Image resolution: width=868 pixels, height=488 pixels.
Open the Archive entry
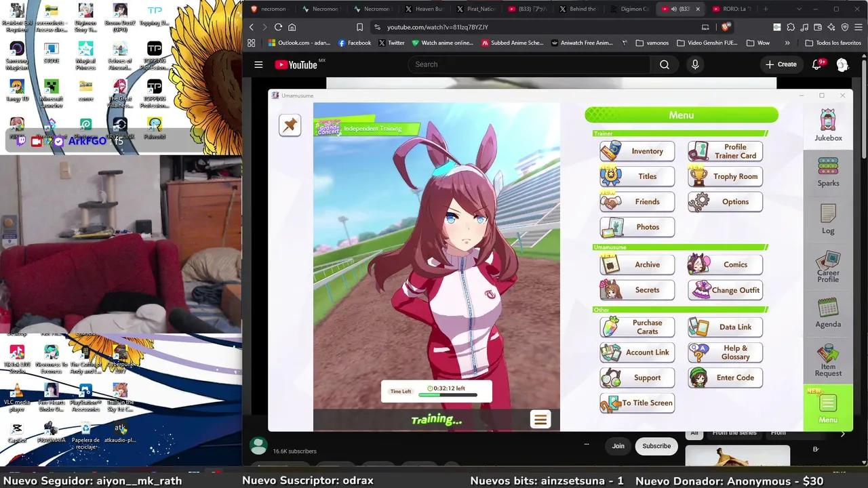637,264
